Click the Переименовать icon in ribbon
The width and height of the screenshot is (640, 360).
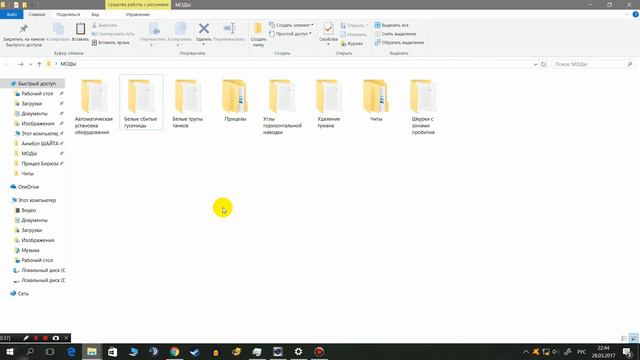click(x=229, y=32)
